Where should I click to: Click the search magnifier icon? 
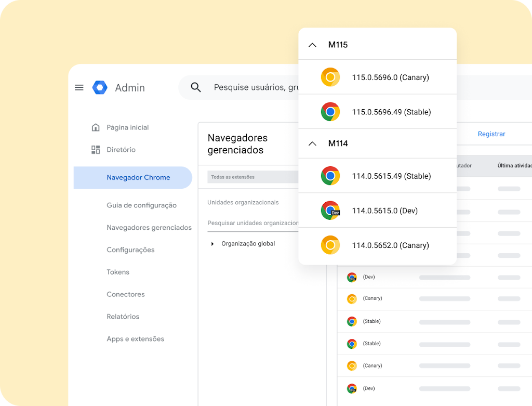[196, 87]
